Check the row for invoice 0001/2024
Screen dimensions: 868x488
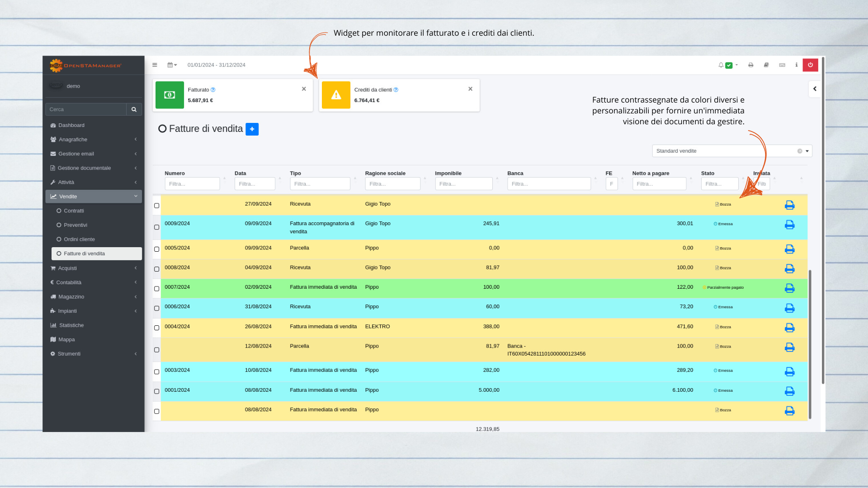click(157, 391)
